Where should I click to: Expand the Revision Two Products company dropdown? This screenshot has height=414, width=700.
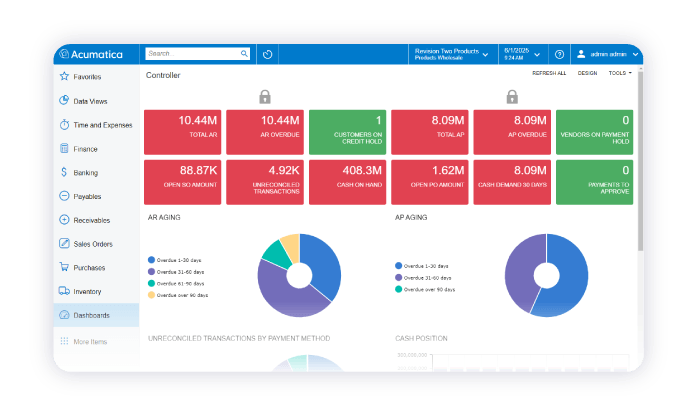(453, 54)
